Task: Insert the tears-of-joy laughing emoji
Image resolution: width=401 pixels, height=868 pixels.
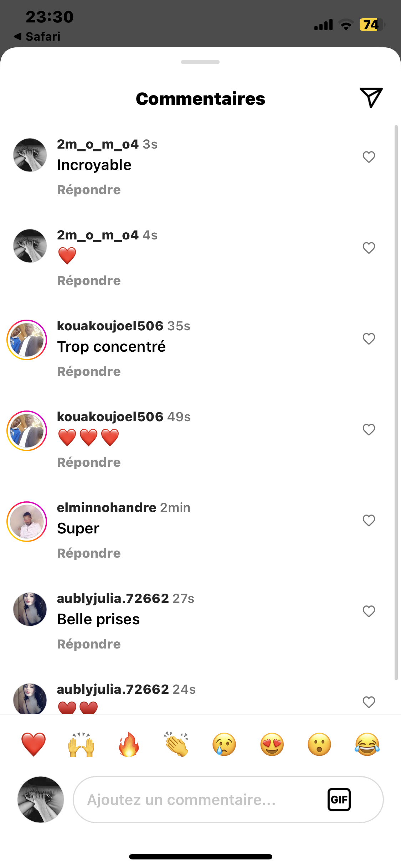Action: pos(367,744)
